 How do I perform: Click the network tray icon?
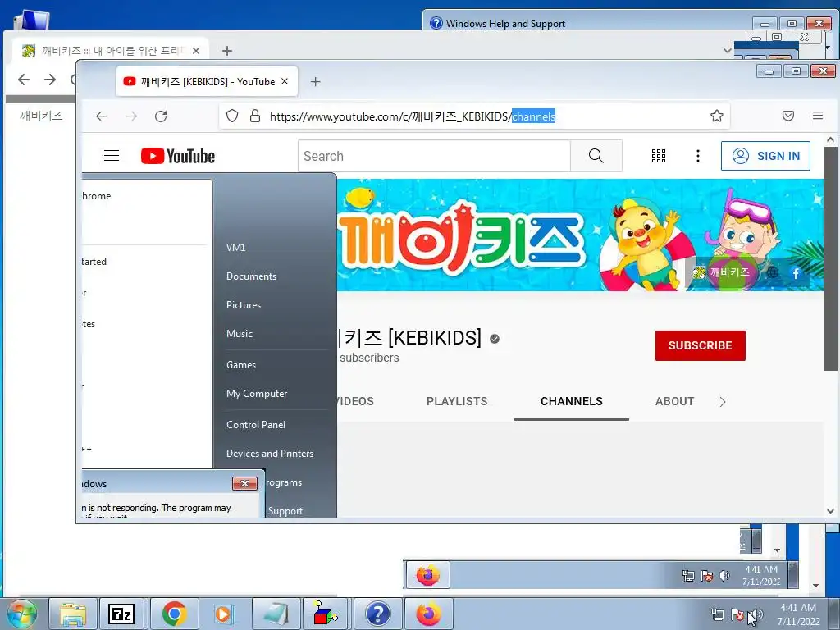point(717,615)
